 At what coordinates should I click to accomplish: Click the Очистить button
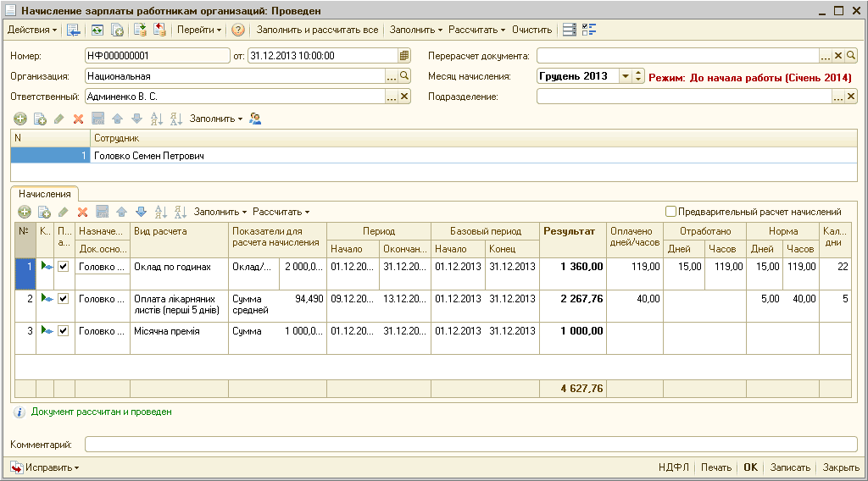(532, 30)
